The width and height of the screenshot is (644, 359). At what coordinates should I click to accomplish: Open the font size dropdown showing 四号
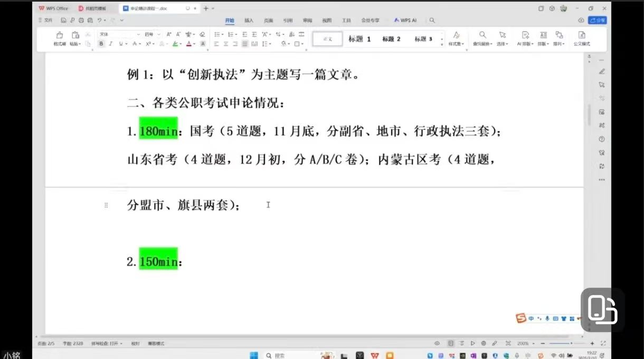click(x=153, y=34)
